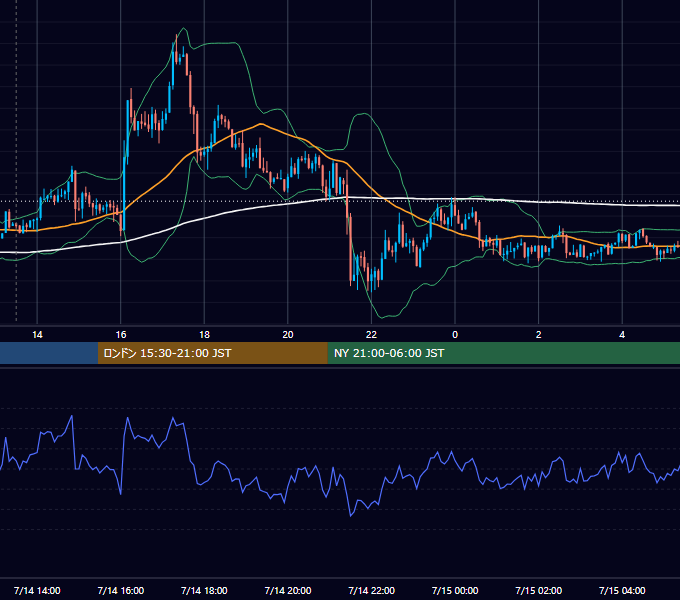Click the 22 hour label on price chart axis
This screenshot has height=600, width=680.
371,335
